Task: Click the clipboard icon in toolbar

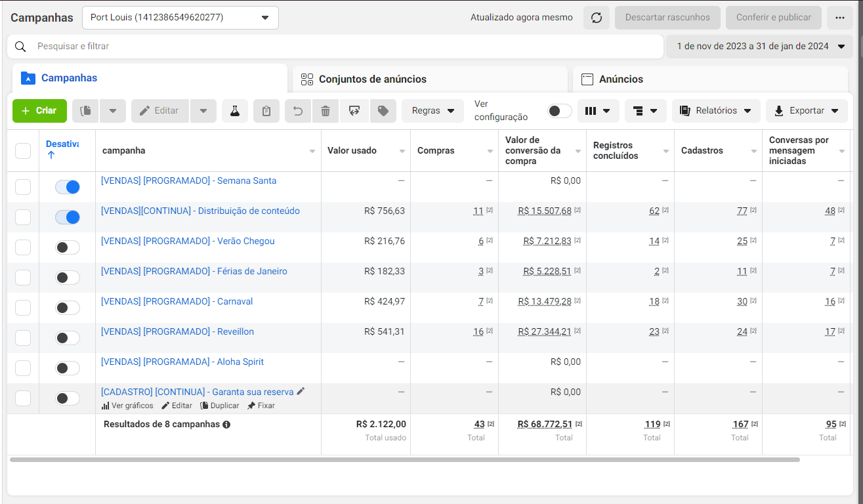Action: pyautogui.click(x=266, y=111)
